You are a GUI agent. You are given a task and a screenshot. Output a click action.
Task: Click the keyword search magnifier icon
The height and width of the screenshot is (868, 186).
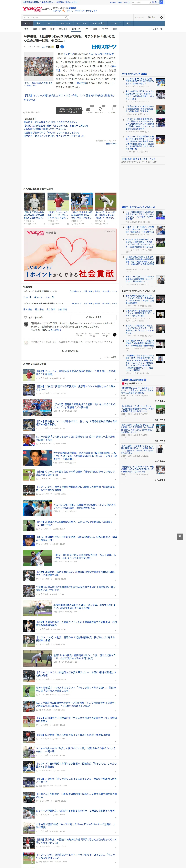tap(66, 18)
